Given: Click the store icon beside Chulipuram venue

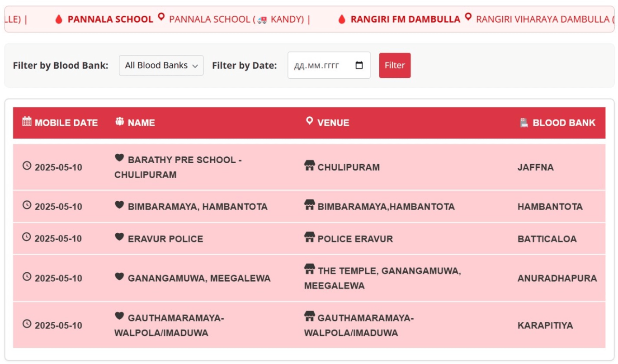Looking at the screenshot, I should pos(310,165).
